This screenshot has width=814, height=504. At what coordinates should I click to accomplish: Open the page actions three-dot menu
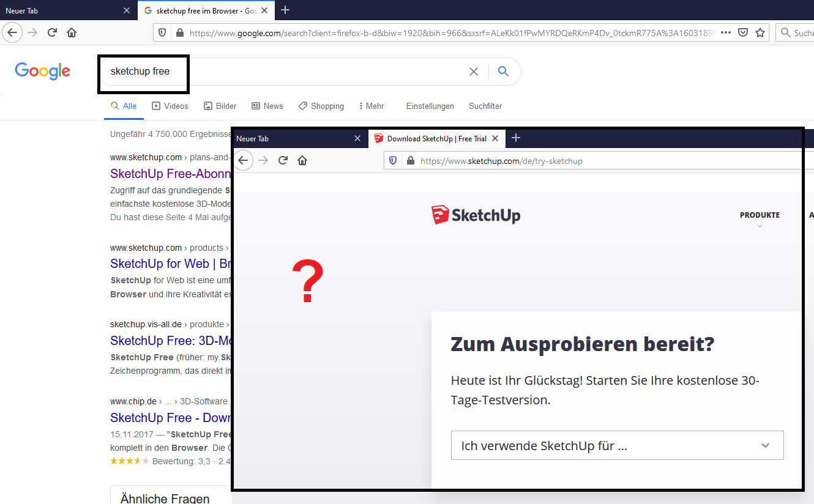pyautogui.click(x=726, y=32)
